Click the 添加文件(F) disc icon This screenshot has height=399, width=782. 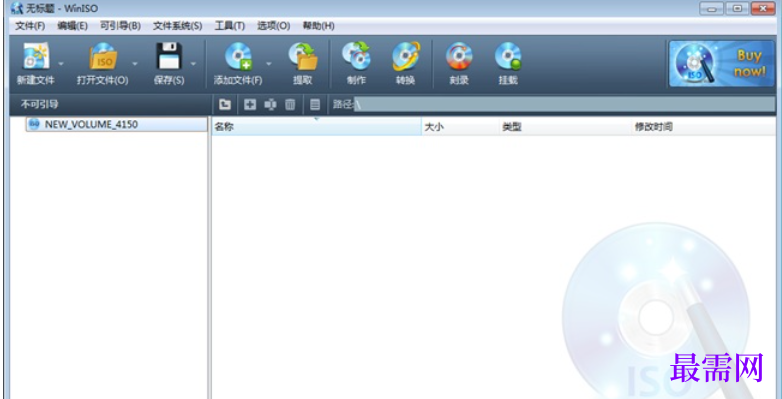coord(238,56)
